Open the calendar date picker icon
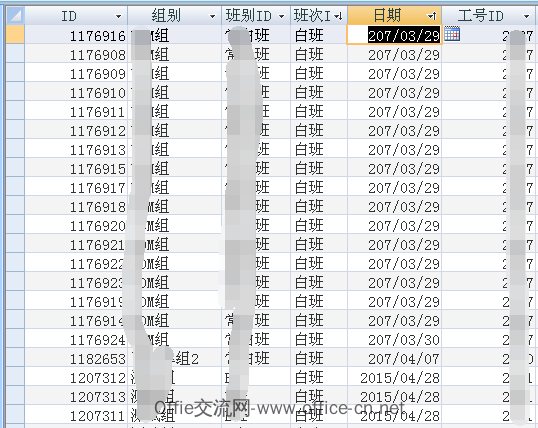Image resolution: width=538 pixels, height=428 pixels. (x=452, y=34)
